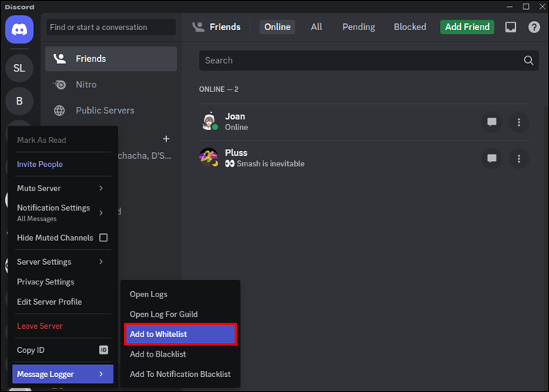Open the SL server icon
This screenshot has height=392, width=549.
(20, 68)
